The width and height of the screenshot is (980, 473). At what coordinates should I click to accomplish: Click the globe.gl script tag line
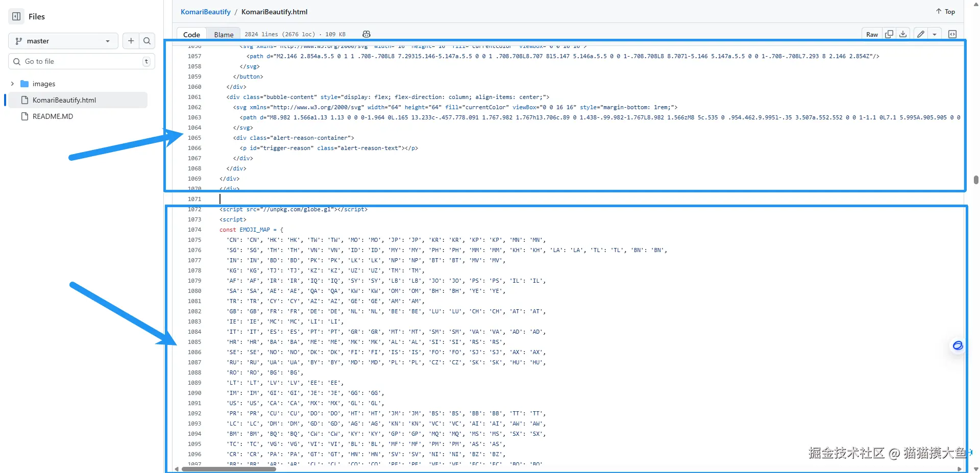[x=293, y=209]
